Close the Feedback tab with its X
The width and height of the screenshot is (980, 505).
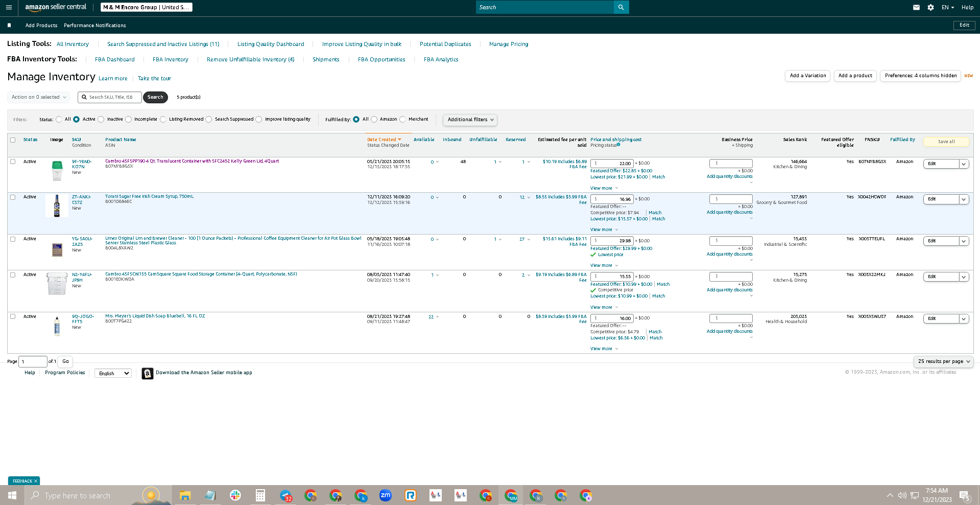point(36,481)
